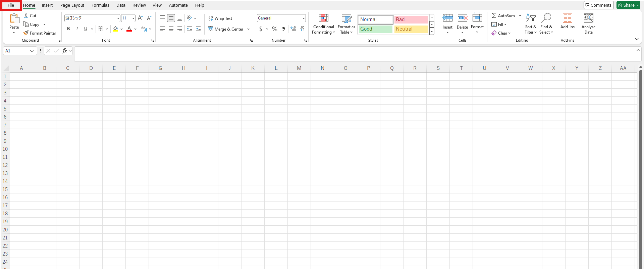The width and height of the screenshot is (644, 269).
Task: Click the Format Painter brush icon
Action: (26, 33)
